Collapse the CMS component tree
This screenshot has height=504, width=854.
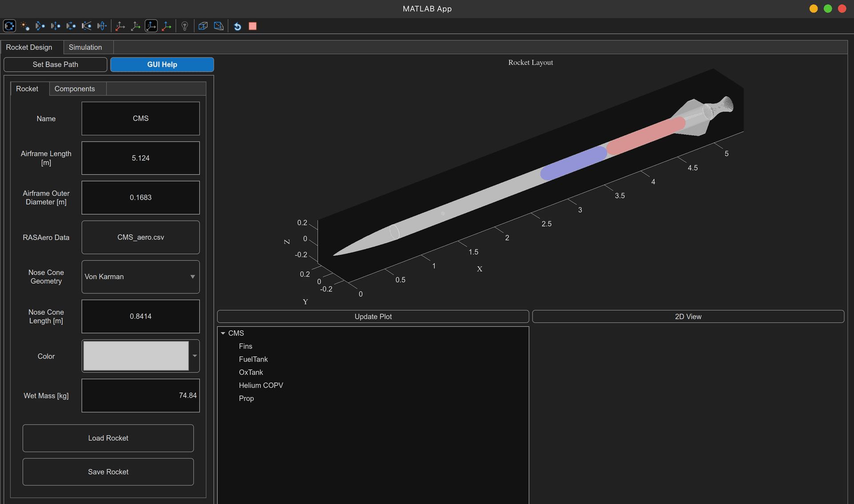click(x=223, y=333)
